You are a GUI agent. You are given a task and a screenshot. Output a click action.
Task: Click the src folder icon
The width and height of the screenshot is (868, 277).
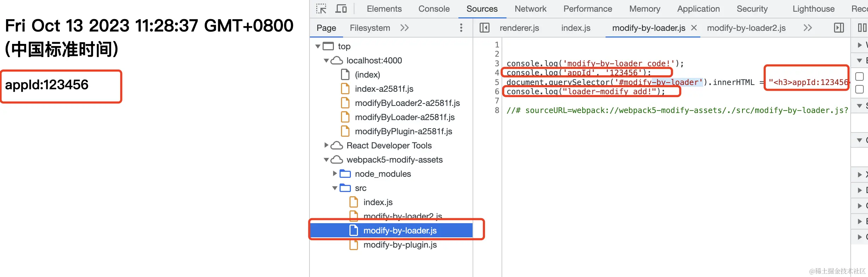click(x=345, y=188)
